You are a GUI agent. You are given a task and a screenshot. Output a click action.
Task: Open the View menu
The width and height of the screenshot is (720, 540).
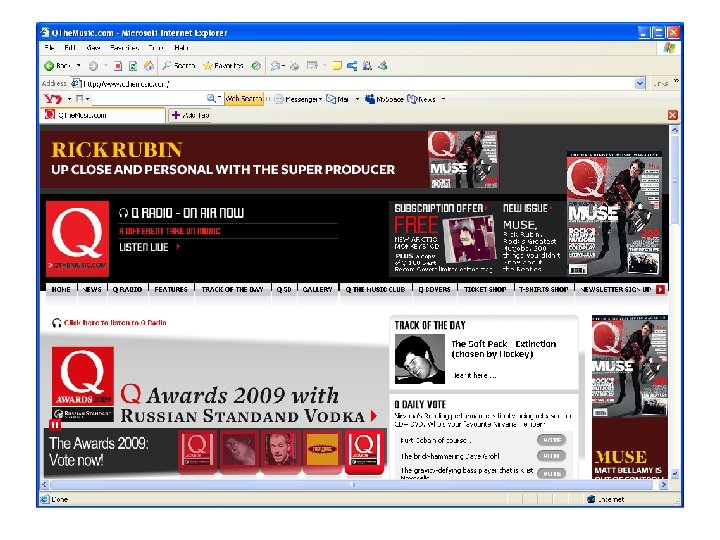(93, 48)
